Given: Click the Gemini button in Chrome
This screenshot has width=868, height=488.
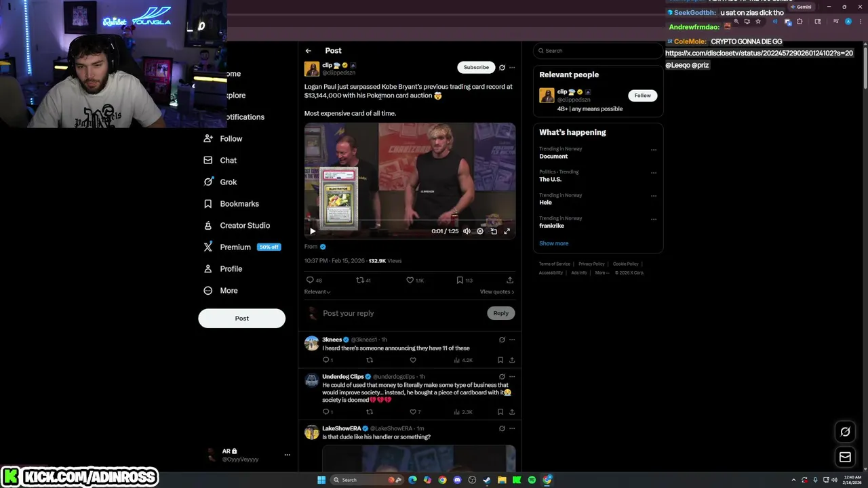Looking at the screenshot, I should pos(801,7).
